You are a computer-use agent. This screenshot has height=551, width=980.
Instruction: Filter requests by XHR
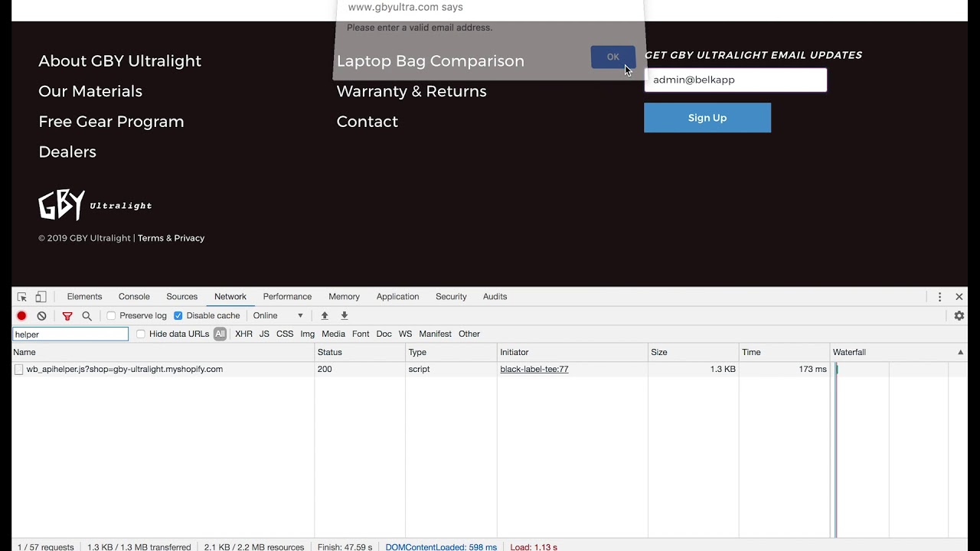[243, 334]
